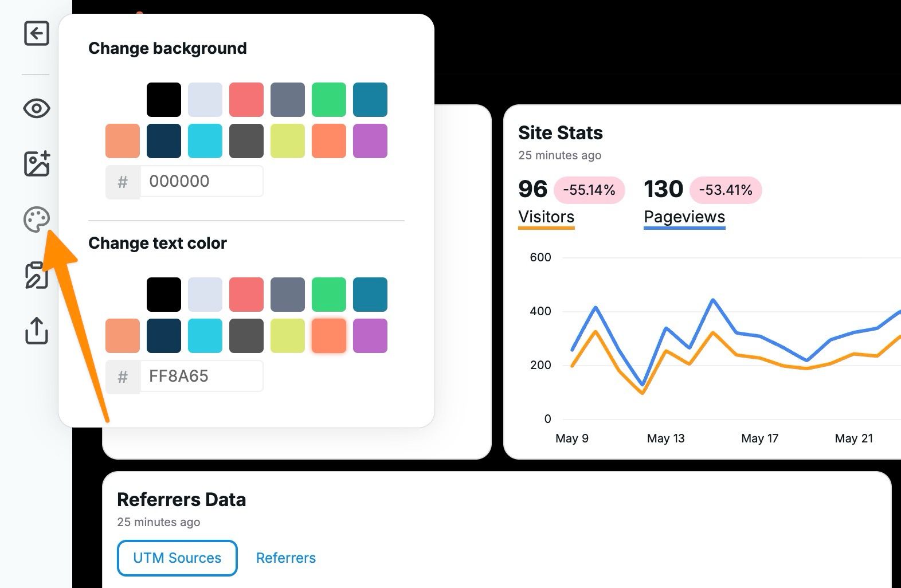This screenshot has height=588, width=901.
Task: Click the text color hex input field
Action: coord(201,377)
